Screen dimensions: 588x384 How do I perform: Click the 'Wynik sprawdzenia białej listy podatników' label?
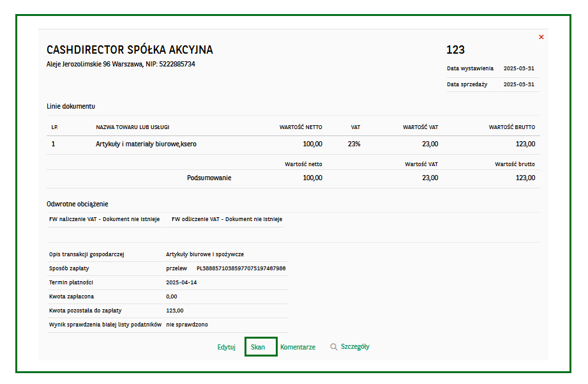[x=105, y=325]
